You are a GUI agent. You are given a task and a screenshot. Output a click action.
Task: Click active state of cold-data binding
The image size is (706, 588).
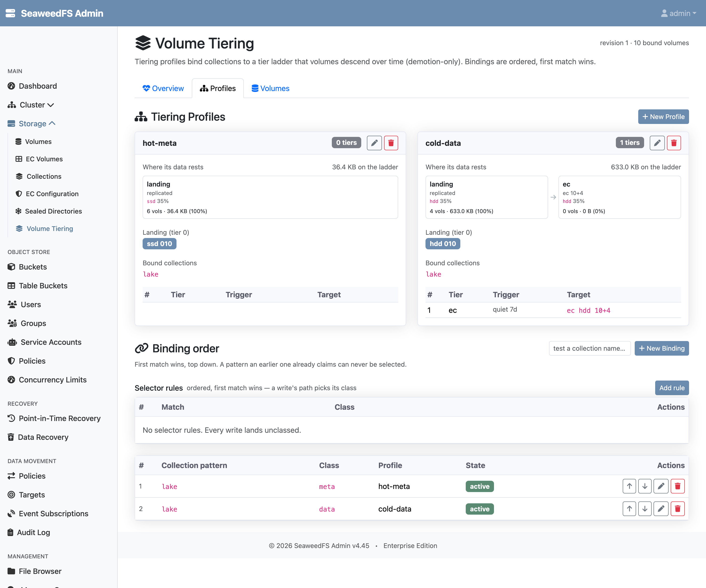[x=480, y=509]
